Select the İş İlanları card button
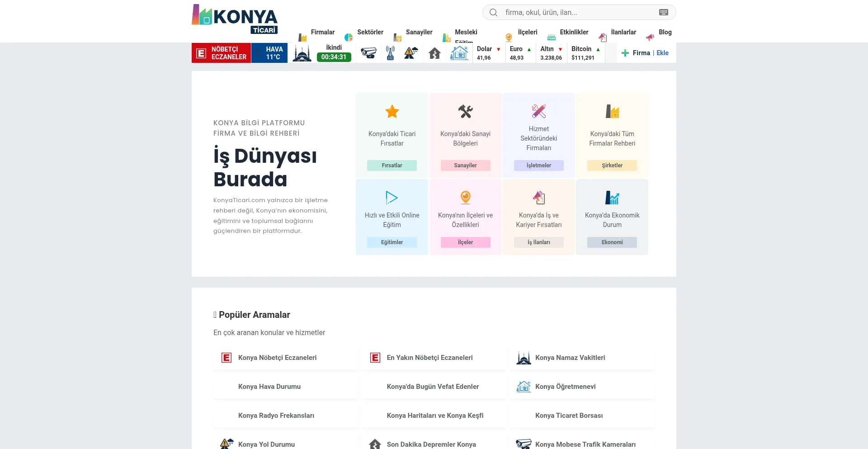The height and width of the screenshot is (449, 868). [x=538, y=242]
